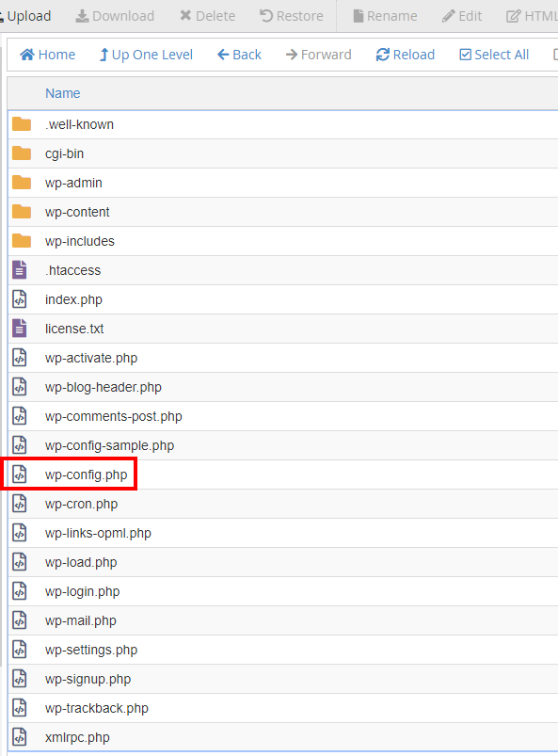Select the xmlrpc.php file row
This screenshot has width=558, height=756.
point(282,737)
